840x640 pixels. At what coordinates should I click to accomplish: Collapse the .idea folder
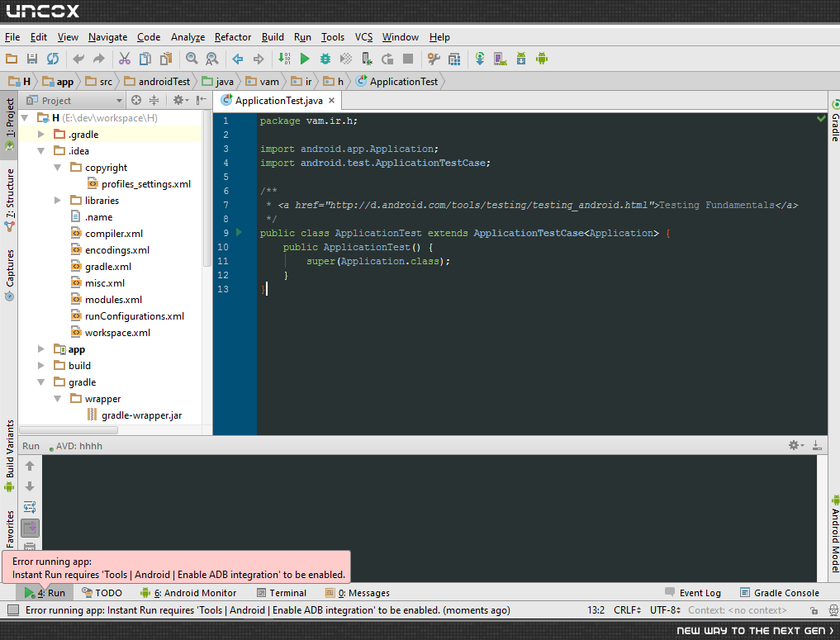coord(41,151)
